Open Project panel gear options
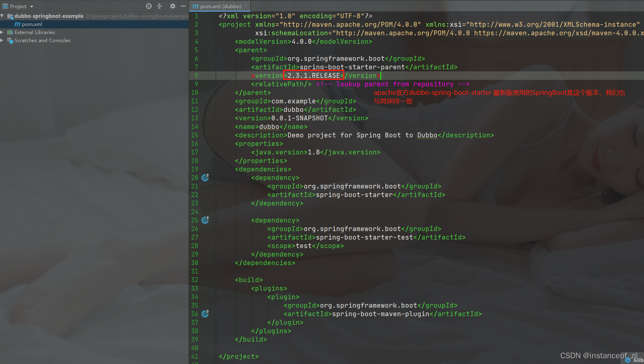 173,6
